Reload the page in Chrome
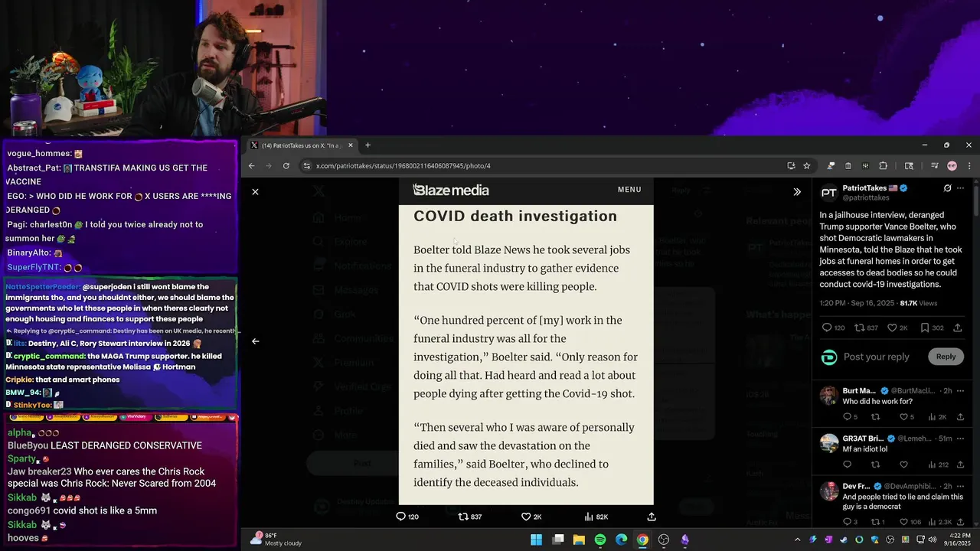 (x=286, y=166)
